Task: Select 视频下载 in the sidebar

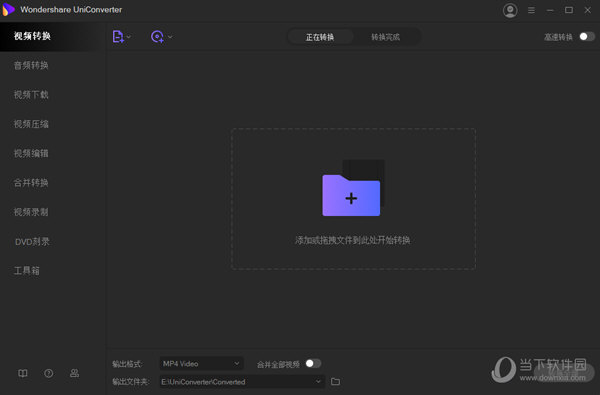Action: (x=52, y=95)
